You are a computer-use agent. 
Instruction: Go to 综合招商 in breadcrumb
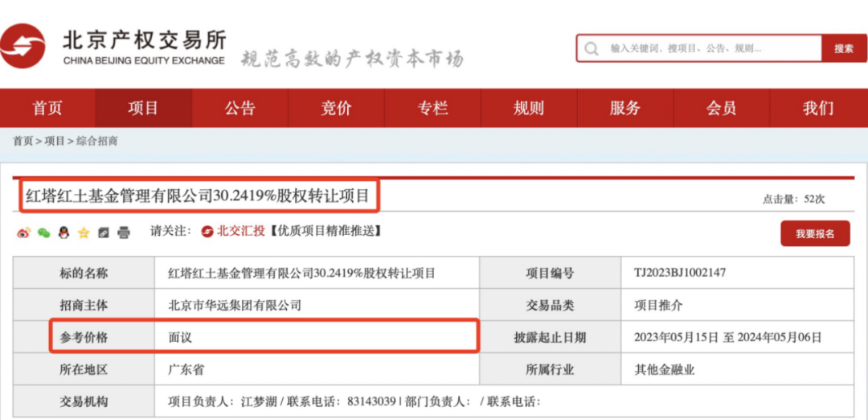(97, 142)
